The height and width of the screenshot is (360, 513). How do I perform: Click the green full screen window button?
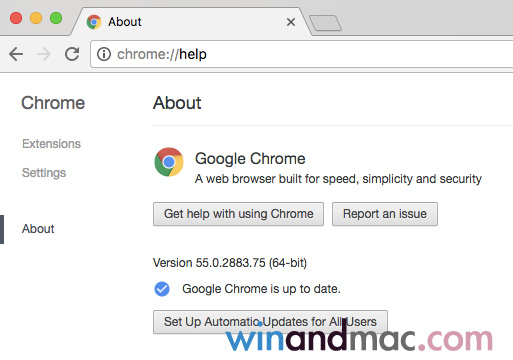[56, 18]
